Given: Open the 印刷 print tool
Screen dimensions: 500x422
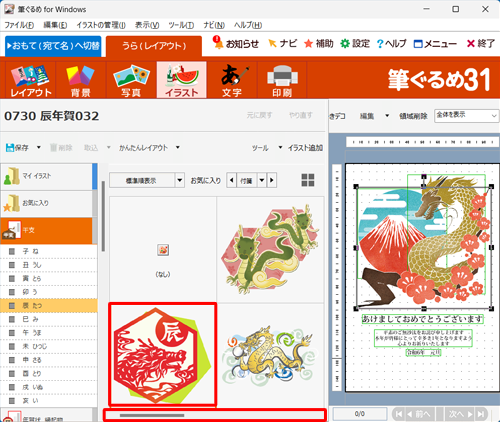Looking at the screenshot, I should click(x=282, y=80).
